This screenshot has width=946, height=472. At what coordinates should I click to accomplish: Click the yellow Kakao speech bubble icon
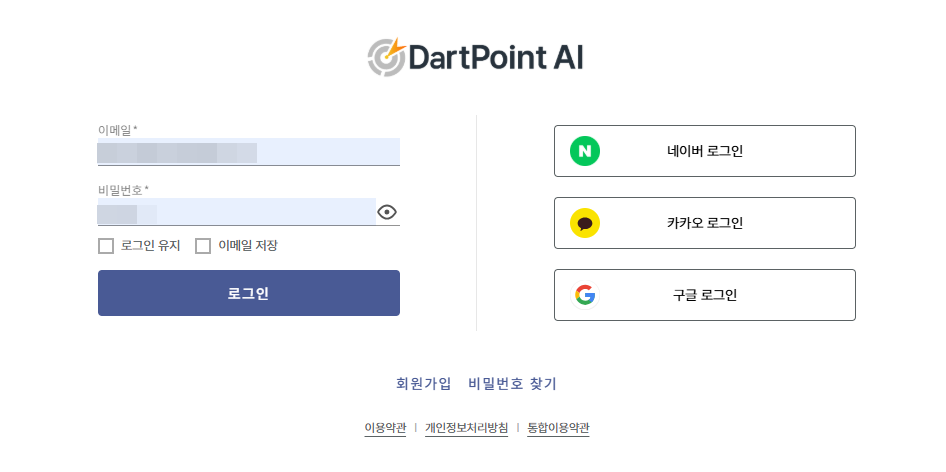(585, 223)
